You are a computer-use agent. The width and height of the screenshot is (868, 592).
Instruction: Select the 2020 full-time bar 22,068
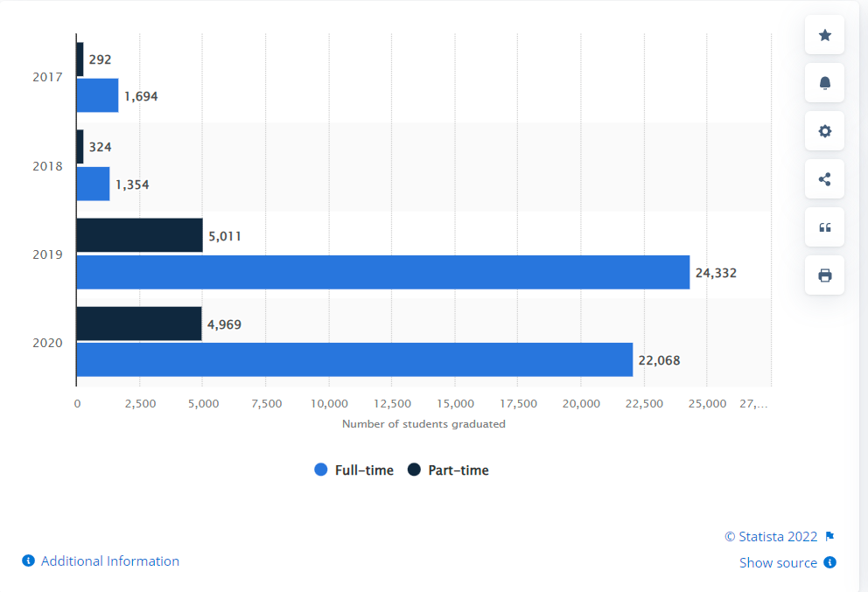(354, 359)
